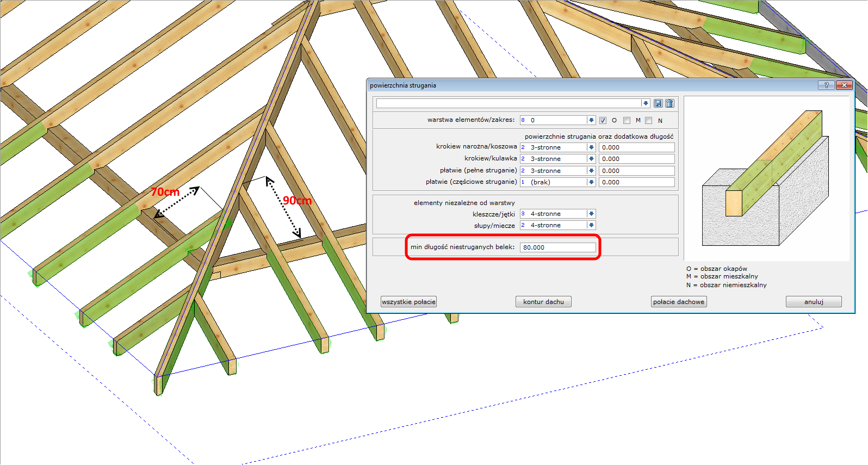Click the anuluj button
Viewport: 868px width, 465px height.
[814, 302]
